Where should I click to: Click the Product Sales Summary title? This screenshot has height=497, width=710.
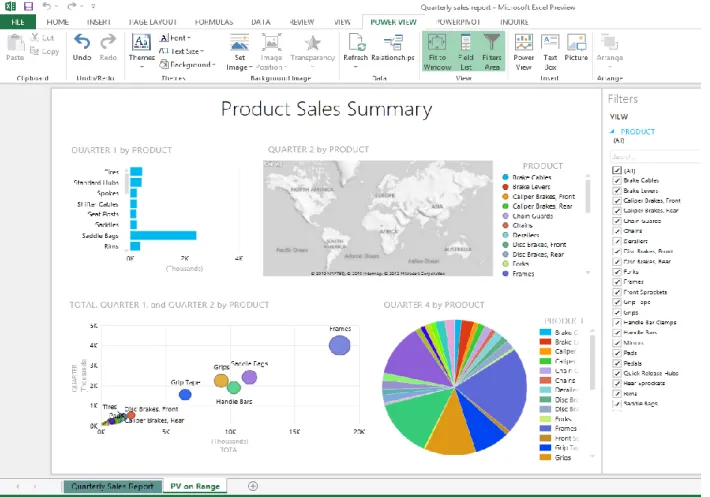326,109
